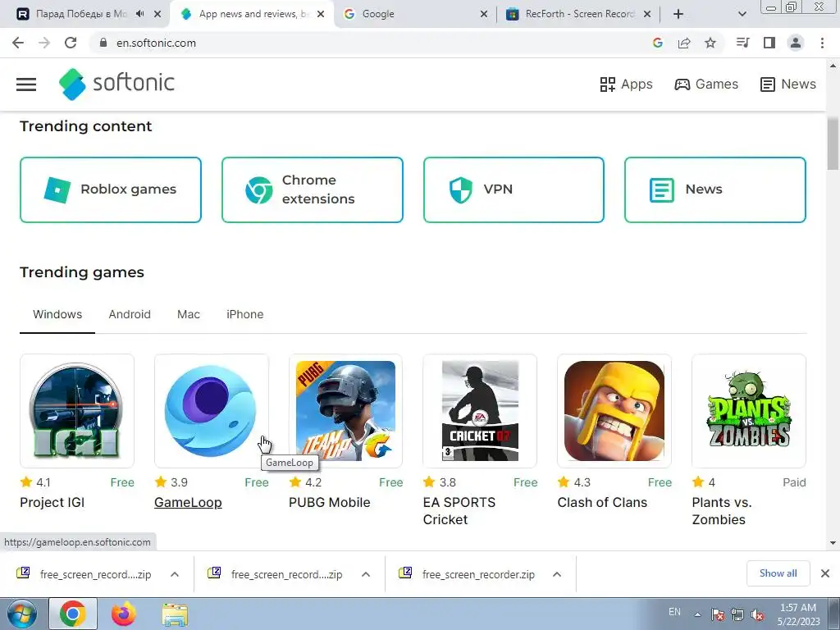
Task: Open the Project IGI title link
Action: (x=52, y=503)
